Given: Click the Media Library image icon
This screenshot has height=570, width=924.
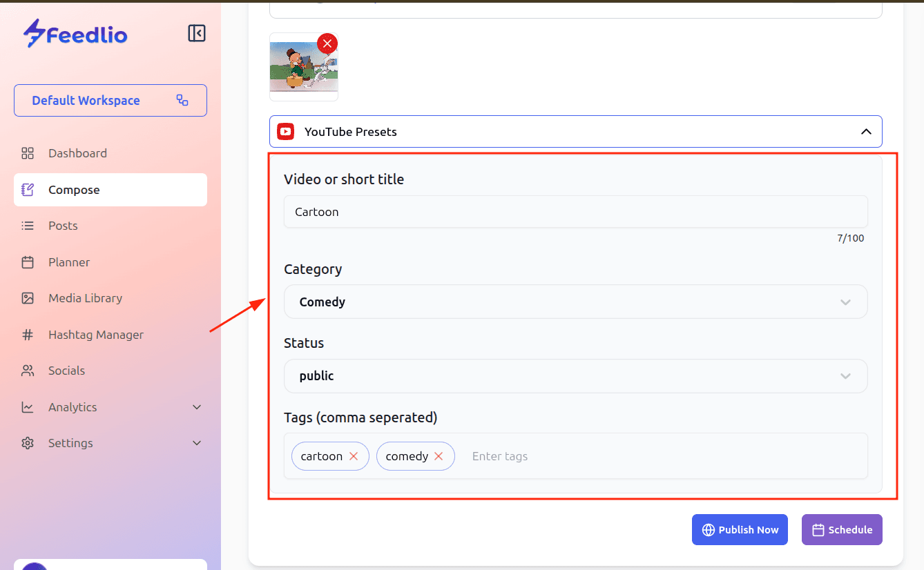Looking at the screenshot, I should coord(28,298).
